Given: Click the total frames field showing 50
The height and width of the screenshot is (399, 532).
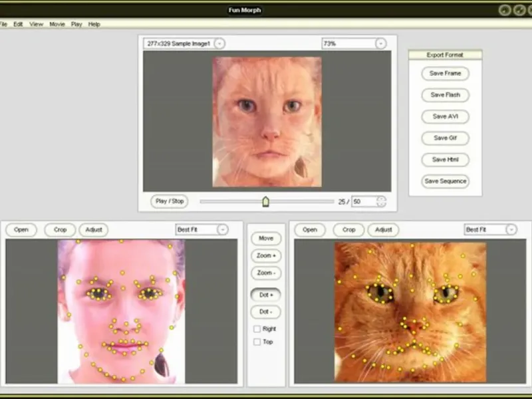Looking at the screenshot, I should coord(364,201).
